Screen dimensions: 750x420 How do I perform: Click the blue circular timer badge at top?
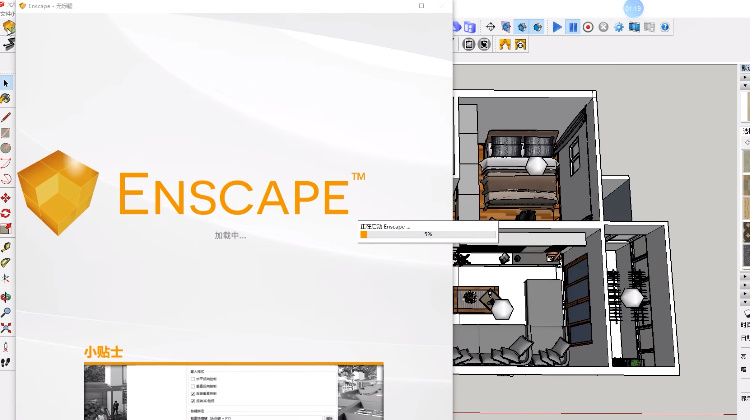coord(633,8)
